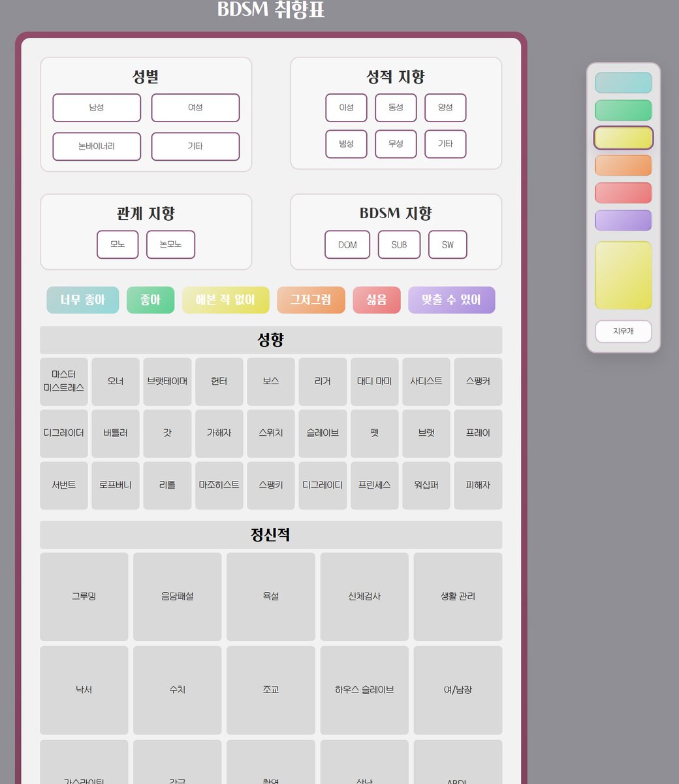Select 모노 under 관계 지향
Screen dimensions: 679x784
[x=118, y=244]
